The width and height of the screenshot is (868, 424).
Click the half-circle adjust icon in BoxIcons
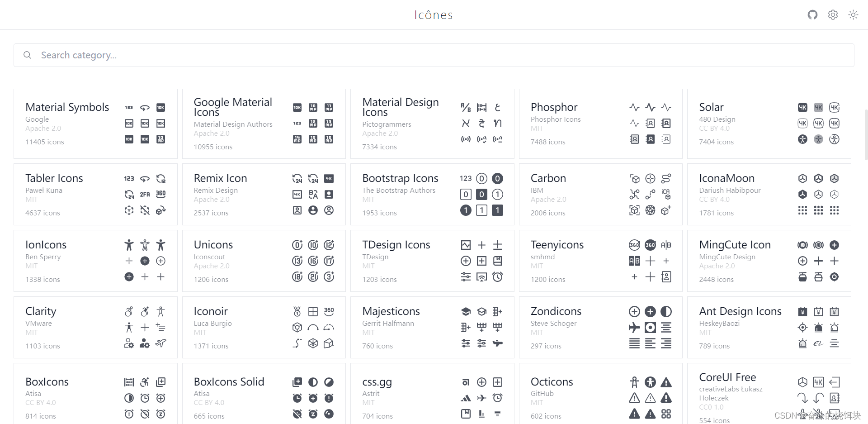point(129,398)
